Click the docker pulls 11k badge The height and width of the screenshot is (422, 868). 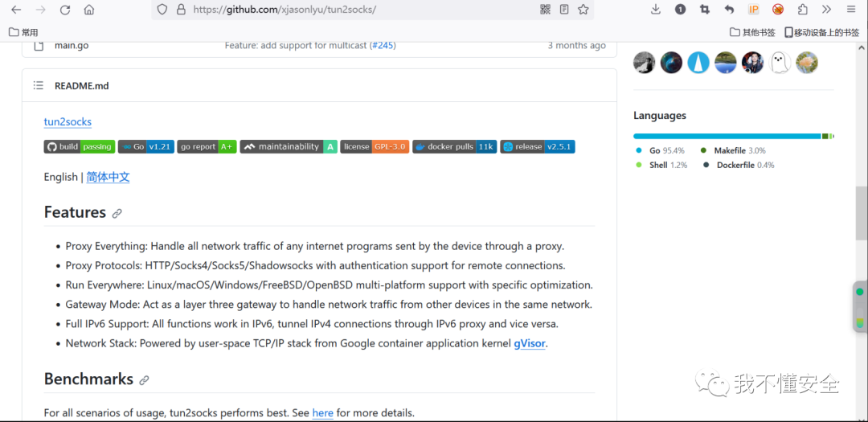(455, 147)
